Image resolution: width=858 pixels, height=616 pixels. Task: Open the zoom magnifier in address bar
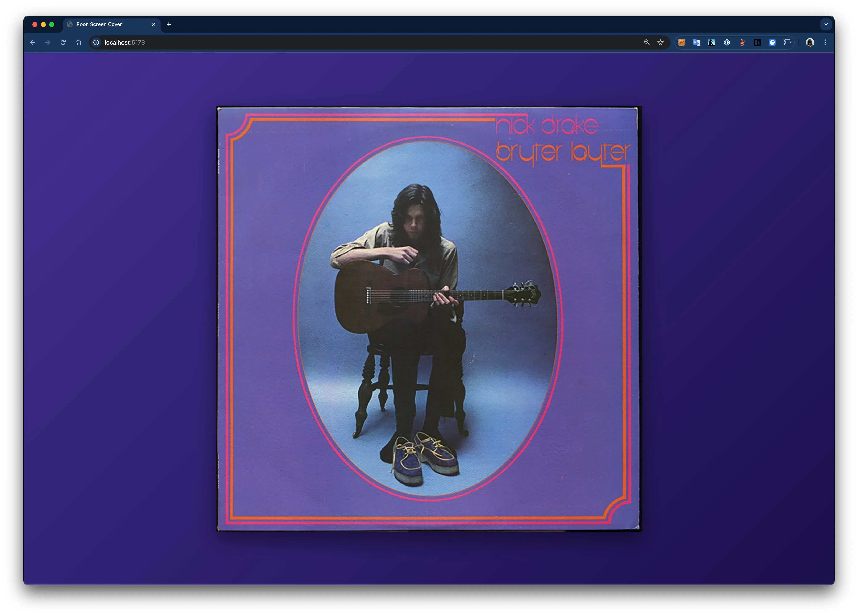647,42
